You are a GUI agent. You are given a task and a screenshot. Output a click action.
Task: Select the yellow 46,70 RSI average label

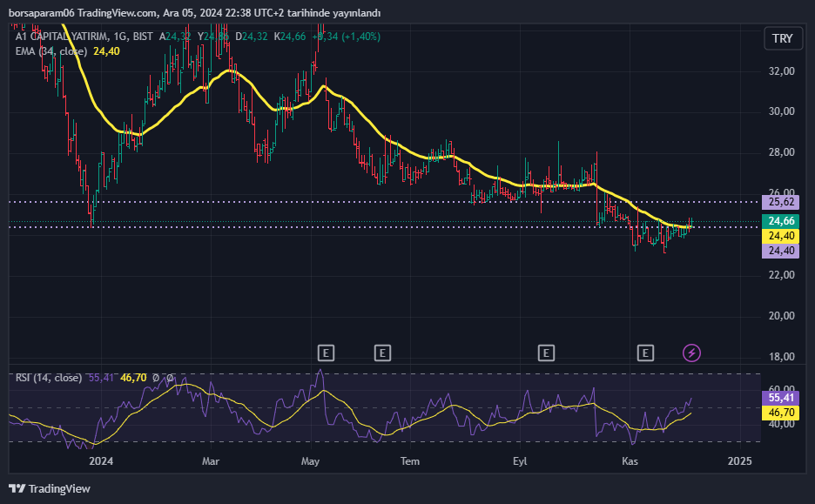coord(781,413)
